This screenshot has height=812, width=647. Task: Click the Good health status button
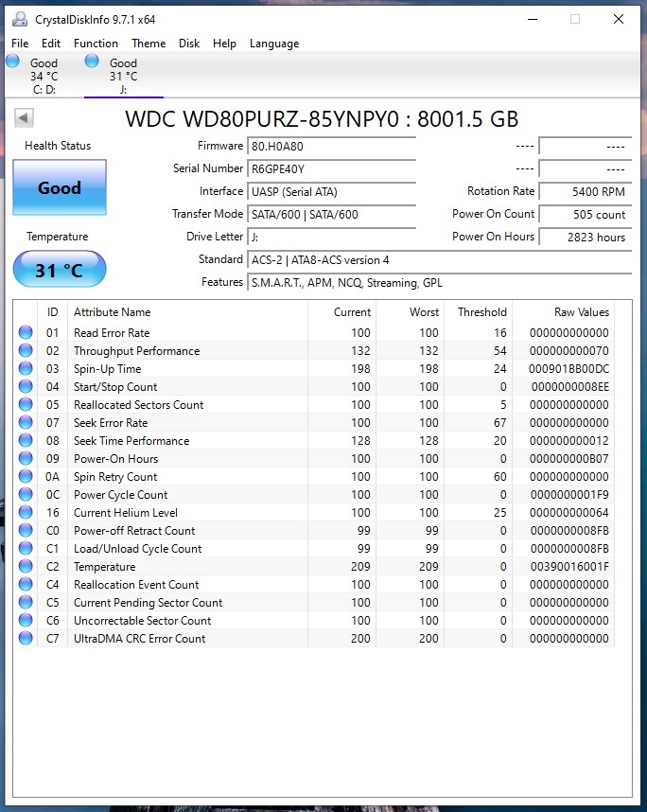pyautogui.click(x=60, y=187)
